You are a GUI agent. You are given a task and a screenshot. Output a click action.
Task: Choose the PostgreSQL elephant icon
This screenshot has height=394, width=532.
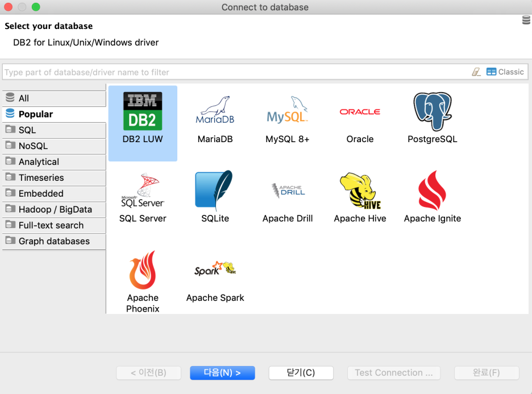[x=432, y=111]
